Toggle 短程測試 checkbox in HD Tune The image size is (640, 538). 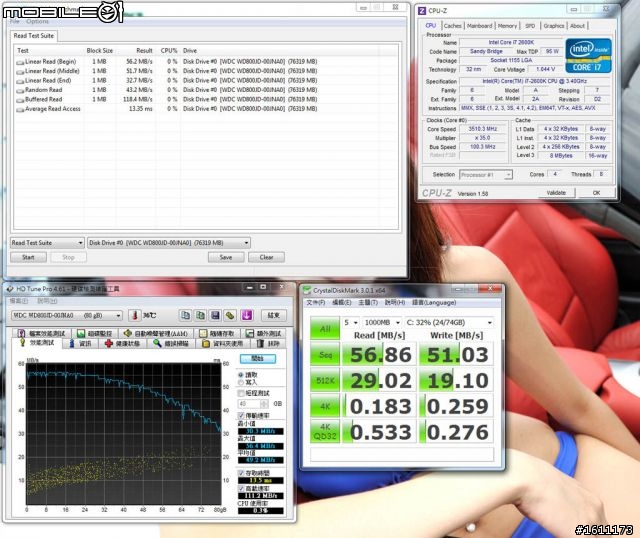pos(241,393)
